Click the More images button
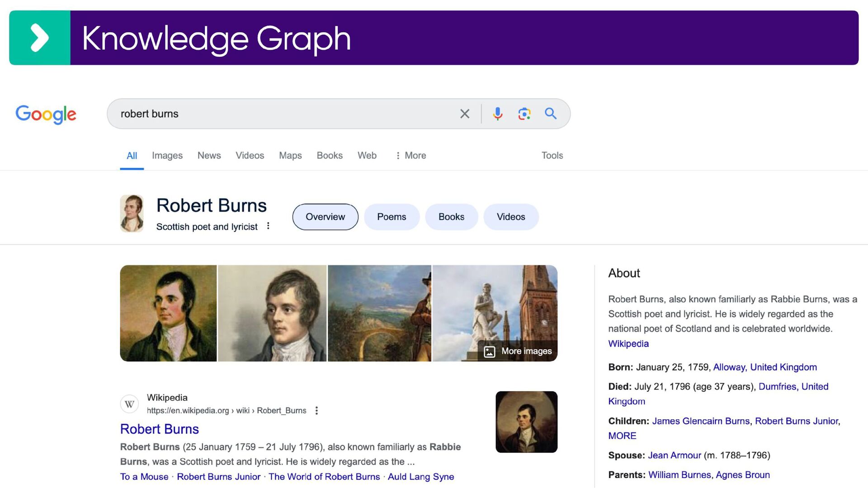The image size is (868, 488). point(518,351)
